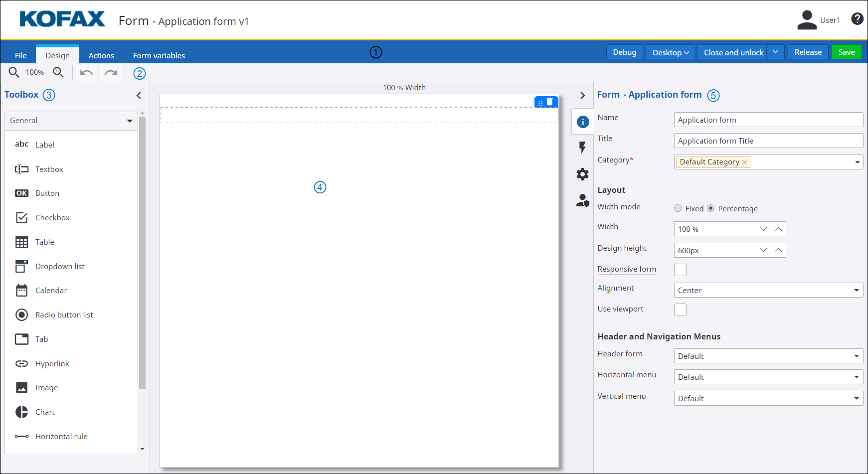Collapse the Toolbox panel with arrow
This screenshot has width=868, height=474.
139,95
